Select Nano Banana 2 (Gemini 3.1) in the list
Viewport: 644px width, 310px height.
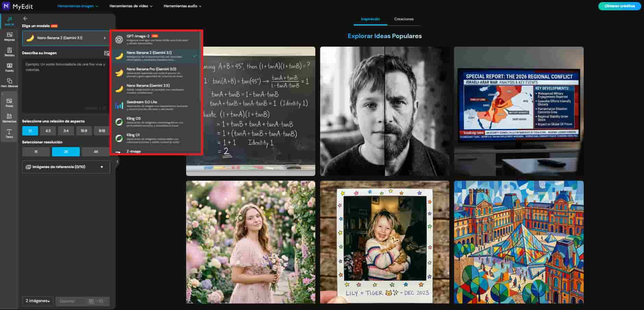click(156, 56)
